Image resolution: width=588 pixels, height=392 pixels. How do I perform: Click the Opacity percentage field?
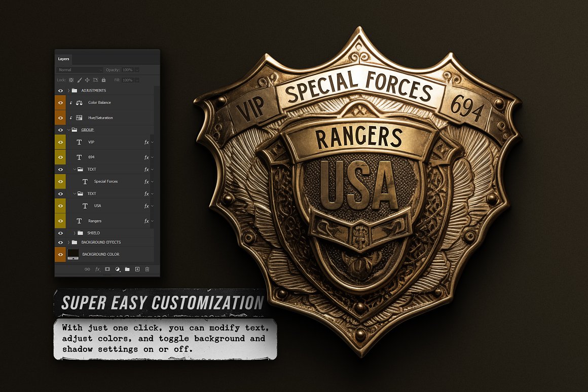pos(127,70)
